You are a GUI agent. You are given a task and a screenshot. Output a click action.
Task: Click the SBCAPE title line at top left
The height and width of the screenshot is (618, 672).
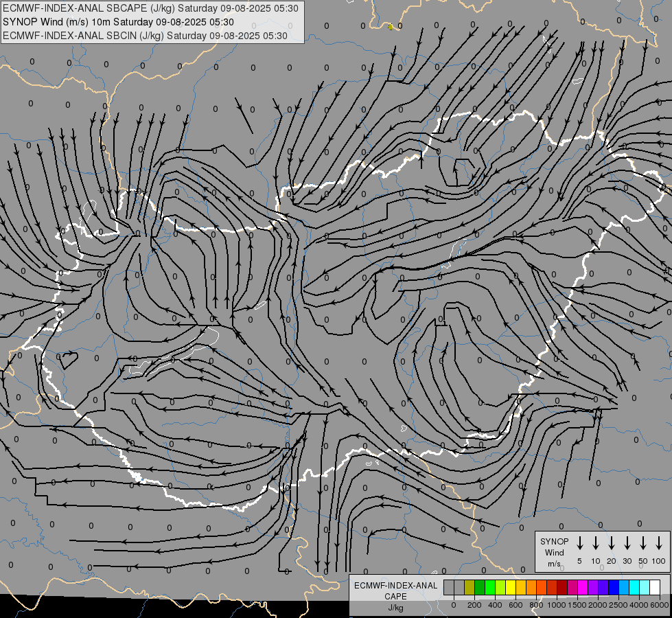point(150,8)
